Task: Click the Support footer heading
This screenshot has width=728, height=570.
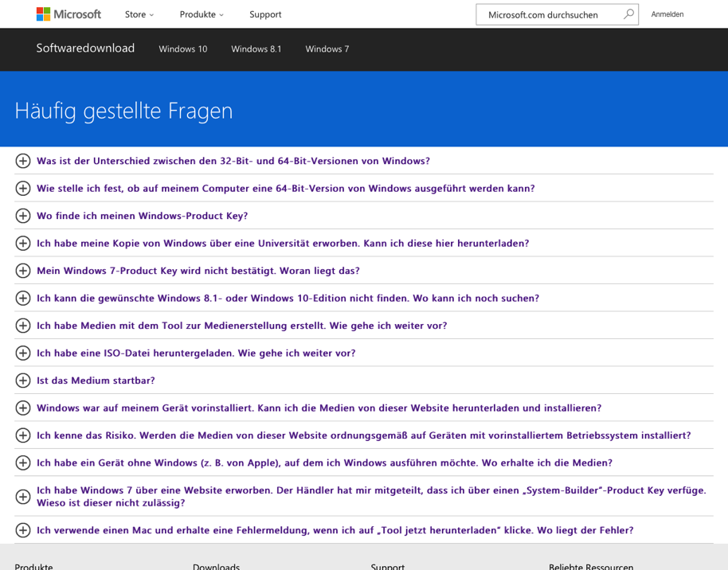Action: coord(387,566)
